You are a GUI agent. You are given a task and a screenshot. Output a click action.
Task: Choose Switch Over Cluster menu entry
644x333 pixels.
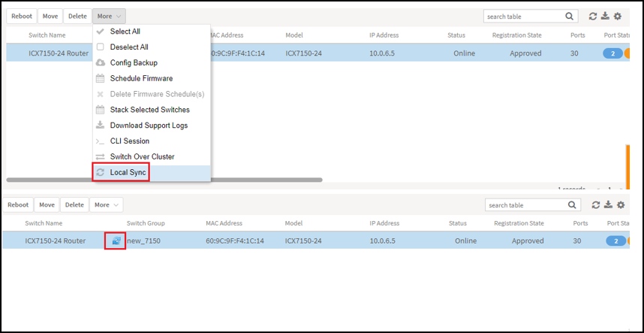[152, 156]
